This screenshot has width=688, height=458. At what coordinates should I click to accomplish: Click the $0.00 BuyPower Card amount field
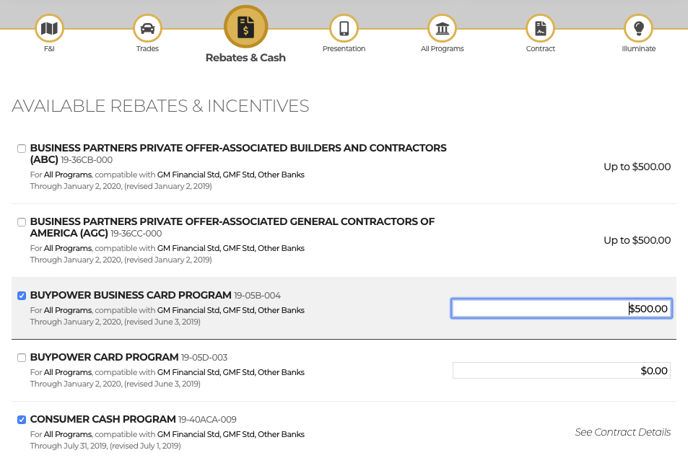point(561,371)
